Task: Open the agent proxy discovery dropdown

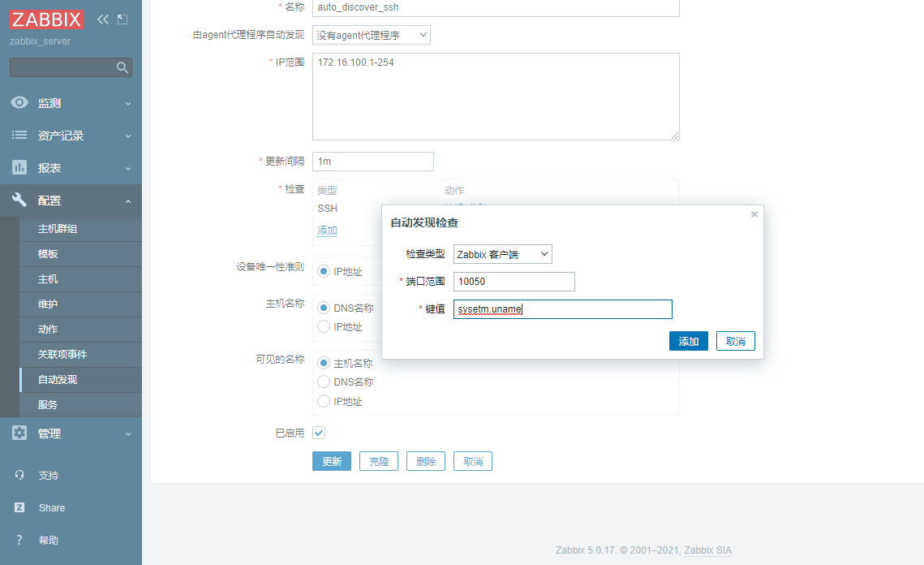Action: pos(372,35)
